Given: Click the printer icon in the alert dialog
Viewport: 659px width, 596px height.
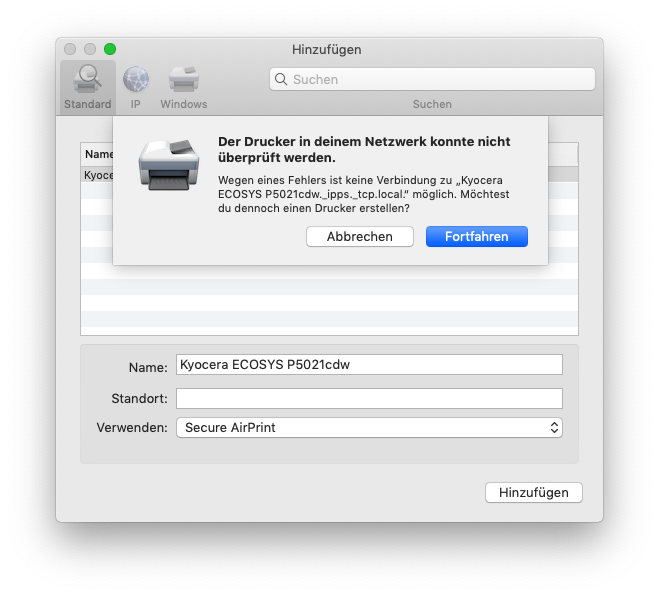Looking at the screenshot, I should (x=169, y=165).
